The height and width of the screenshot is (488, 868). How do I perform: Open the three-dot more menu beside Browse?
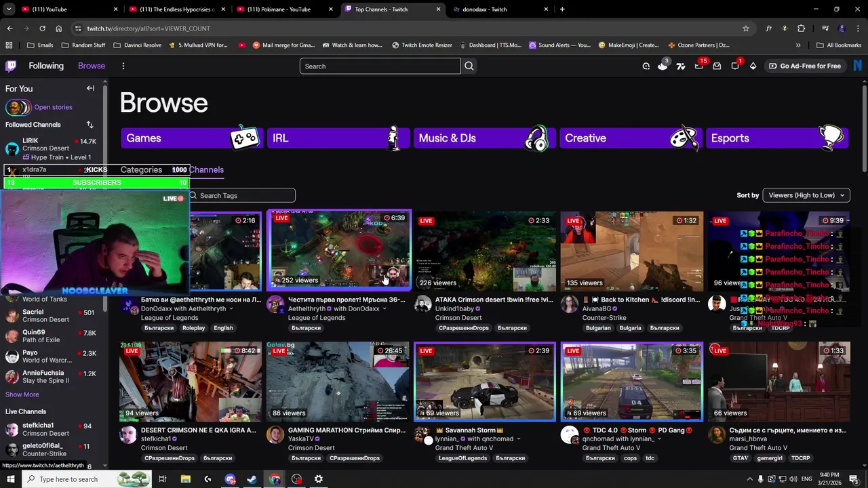coord(123,66)
